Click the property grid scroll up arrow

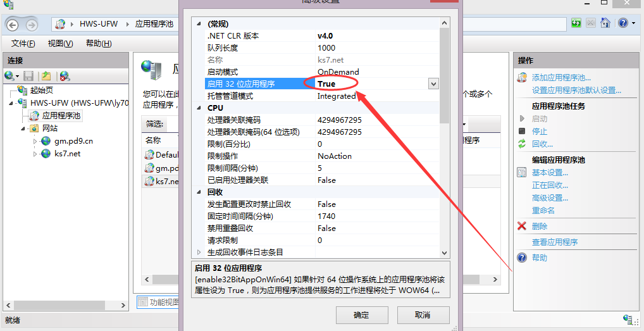coord(444,23)
